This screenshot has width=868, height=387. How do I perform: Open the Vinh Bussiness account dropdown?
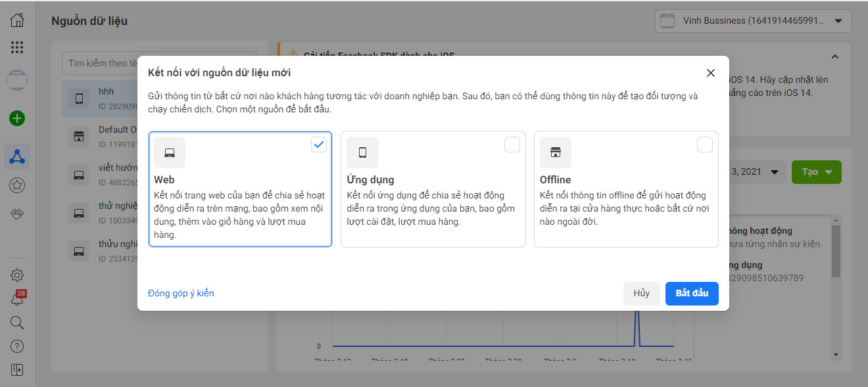coord(753,21)
